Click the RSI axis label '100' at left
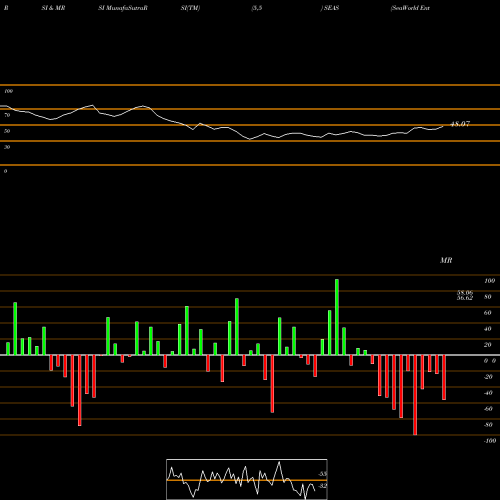The image size is (500, 500). pos(8,91)
